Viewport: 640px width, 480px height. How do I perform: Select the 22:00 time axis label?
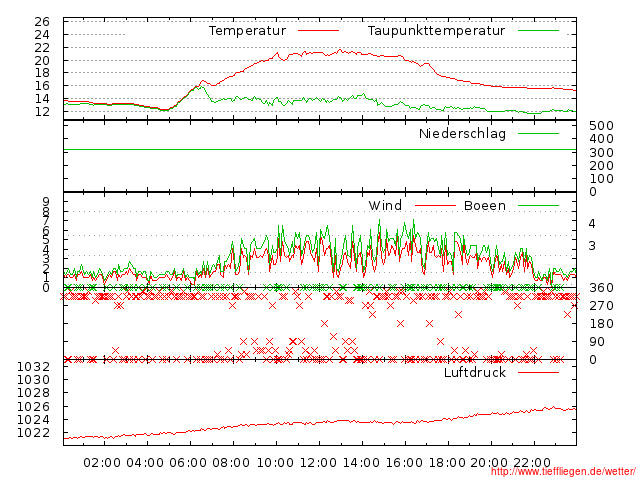coord(532,463)
